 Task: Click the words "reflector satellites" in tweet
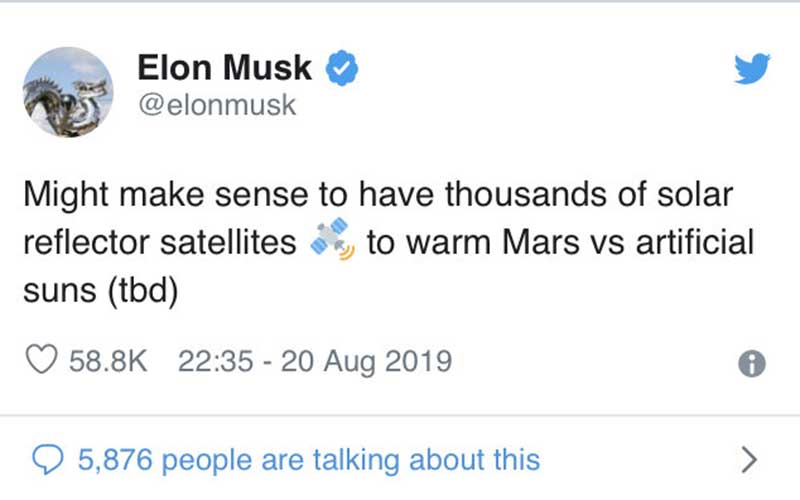[x=160, y=241]
